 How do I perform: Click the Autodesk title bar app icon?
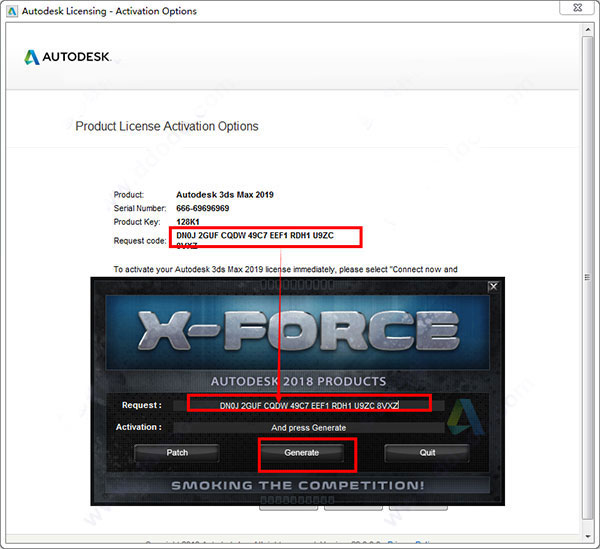click(12, 11)
